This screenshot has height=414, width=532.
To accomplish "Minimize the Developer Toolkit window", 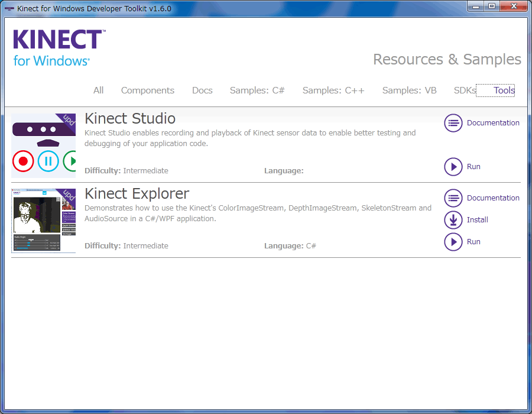I will click(476, 6).
